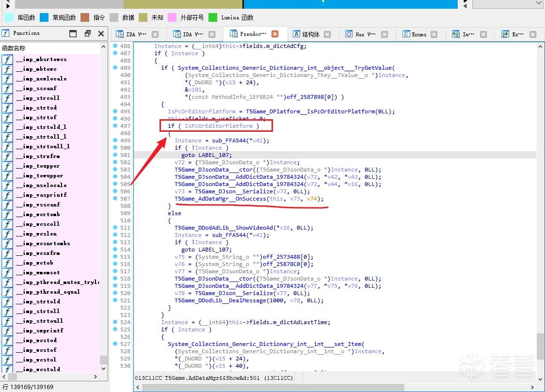Close the Pseudocode tab
The height and width of the screenshot is (392, 545).
275,34
